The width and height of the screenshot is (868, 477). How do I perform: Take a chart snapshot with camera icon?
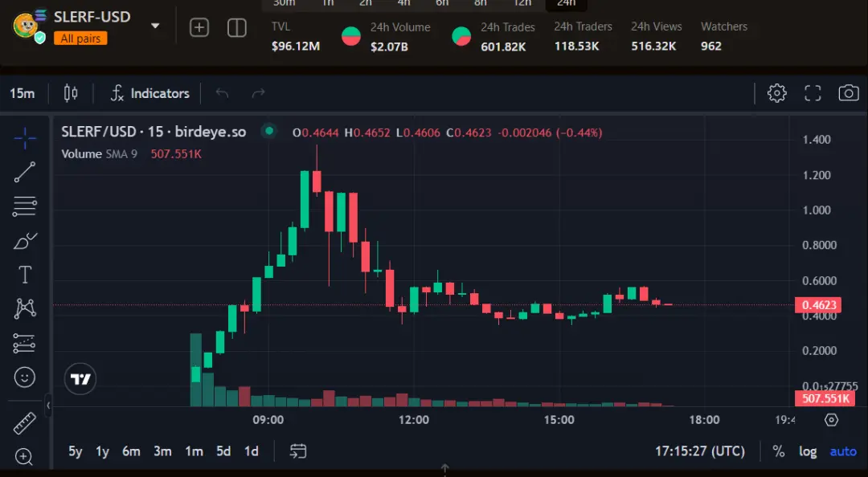pyautogui.click(x=849, y=93)
